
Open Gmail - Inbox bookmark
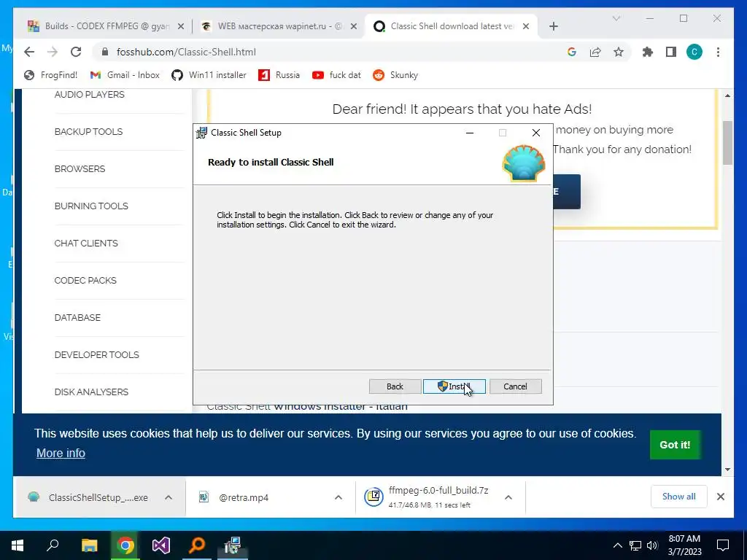click(125, 75)
